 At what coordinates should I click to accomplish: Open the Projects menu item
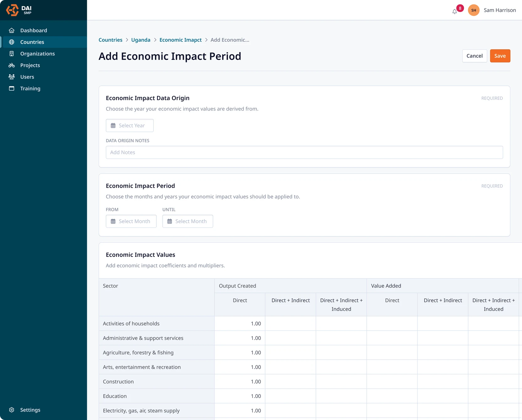pyautogui.click(x=44, y=65)
